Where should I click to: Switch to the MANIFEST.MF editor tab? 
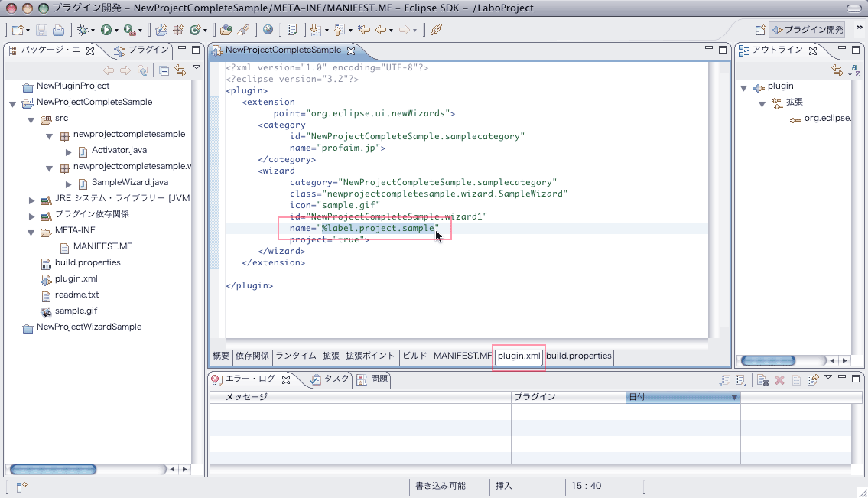click(x=463, y=356)
